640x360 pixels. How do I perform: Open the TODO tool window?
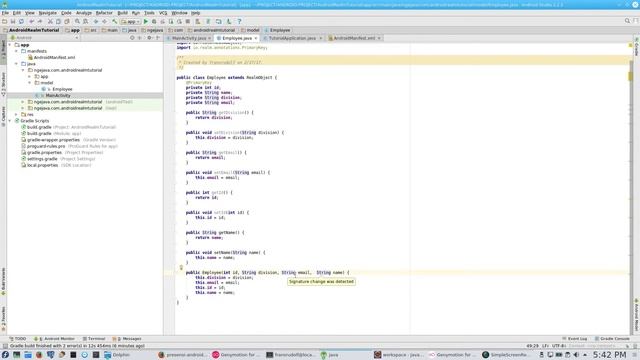[x=18, y=339]
